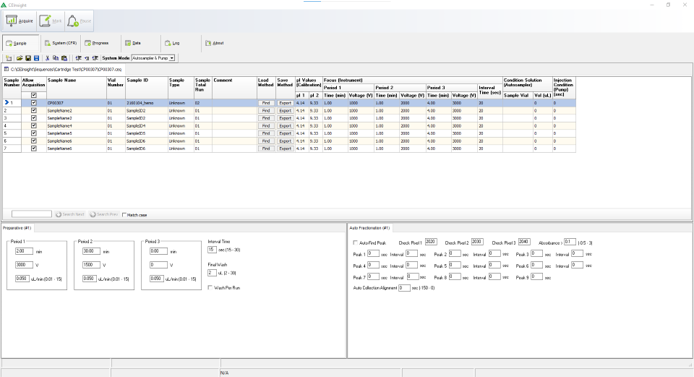Save the sequence with the black floppy icon
694x377 pixels.
28,58
